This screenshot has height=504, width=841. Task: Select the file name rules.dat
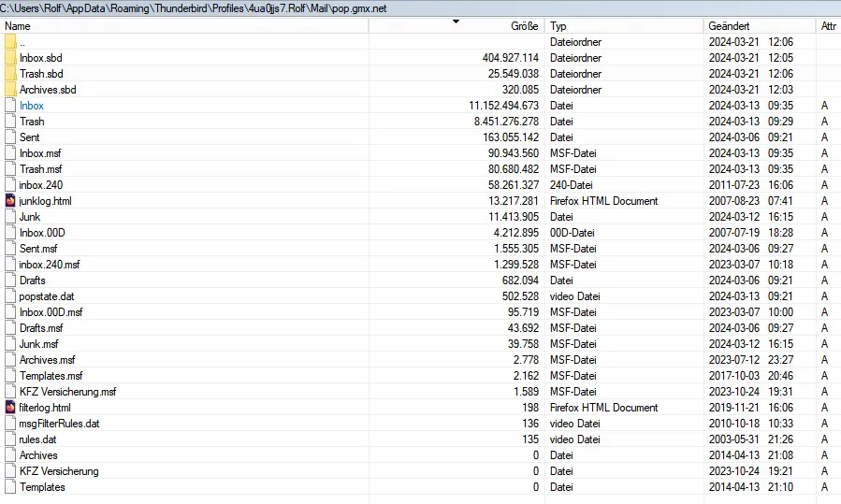(x=37, y=439)
